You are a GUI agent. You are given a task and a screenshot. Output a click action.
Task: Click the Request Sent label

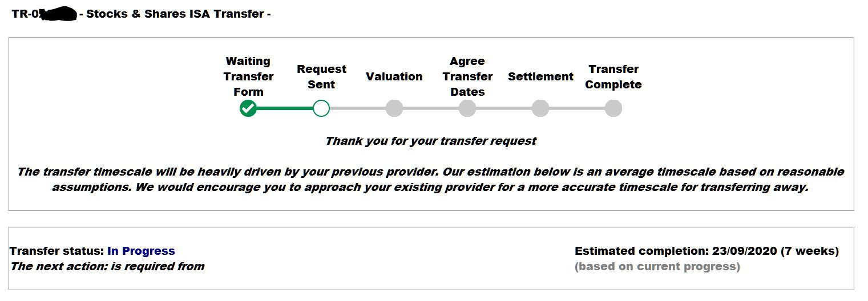tap(321, 76)
